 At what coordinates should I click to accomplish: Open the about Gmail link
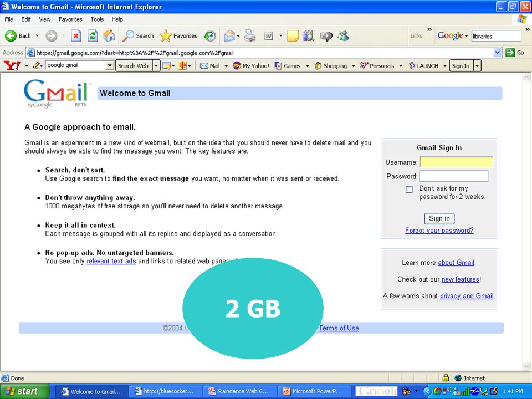456,263
